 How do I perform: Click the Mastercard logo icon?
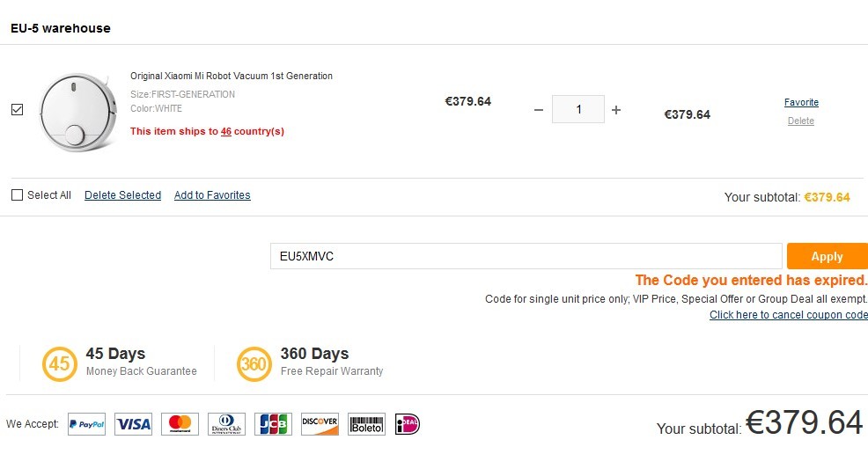tap(180, 424)
